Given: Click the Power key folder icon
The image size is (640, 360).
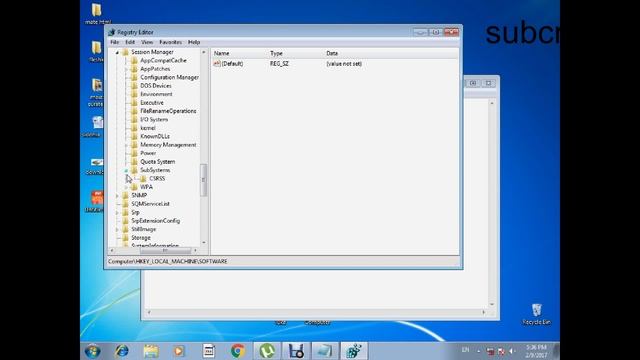Looking at the screenshot, I should pos(134,153).
